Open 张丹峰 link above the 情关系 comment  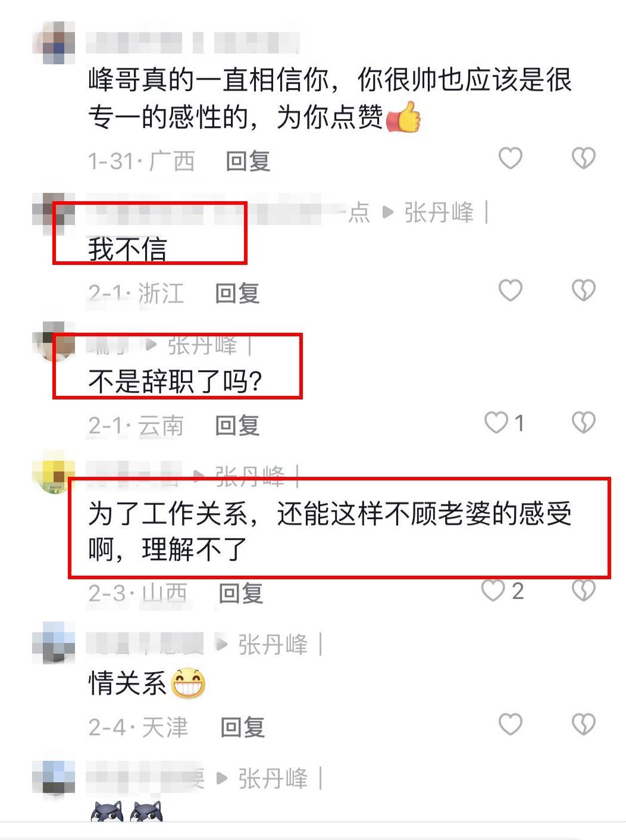(x=273, y=645)
